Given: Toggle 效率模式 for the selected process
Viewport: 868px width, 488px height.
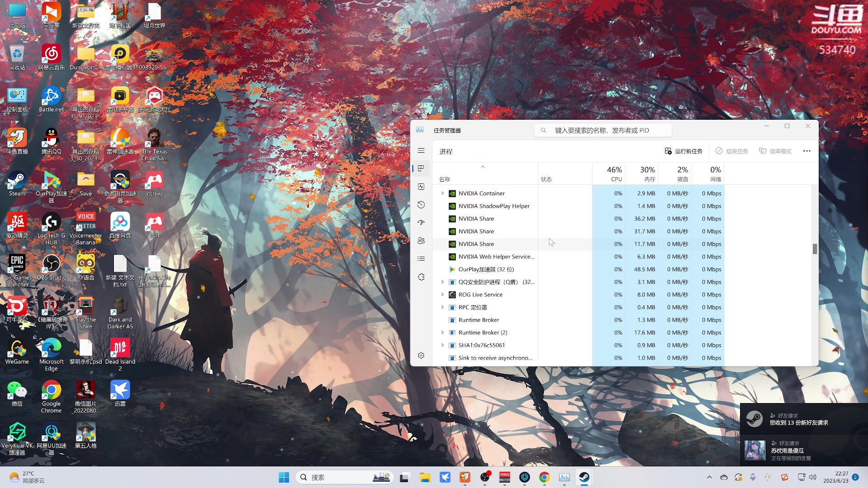Looking at the screenshot, I should pos(775,151).
